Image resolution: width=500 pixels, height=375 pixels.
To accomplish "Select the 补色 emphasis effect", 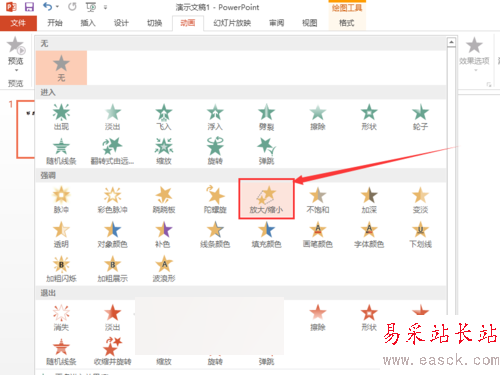I will (x=164, y=234).
